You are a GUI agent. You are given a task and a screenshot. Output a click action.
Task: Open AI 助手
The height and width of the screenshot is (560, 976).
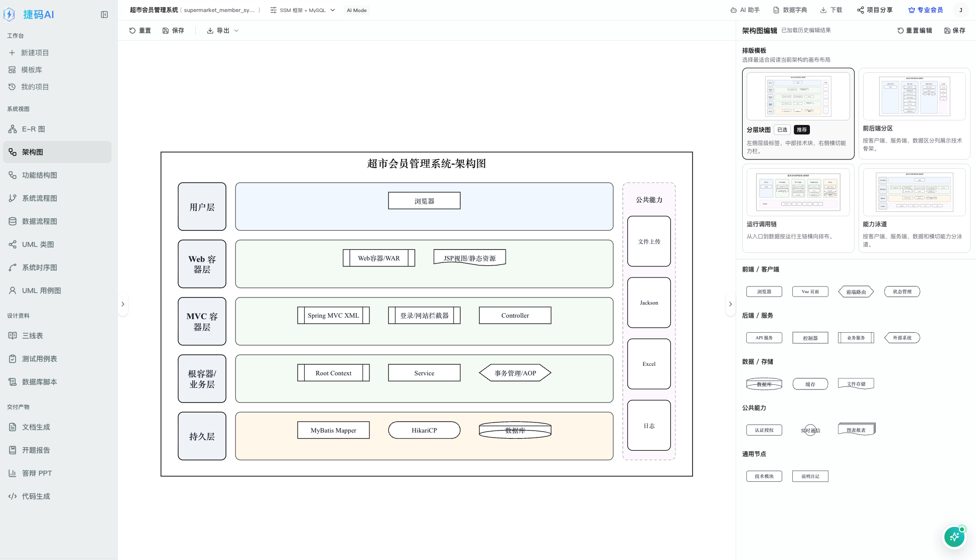click(x=745, y=10)
